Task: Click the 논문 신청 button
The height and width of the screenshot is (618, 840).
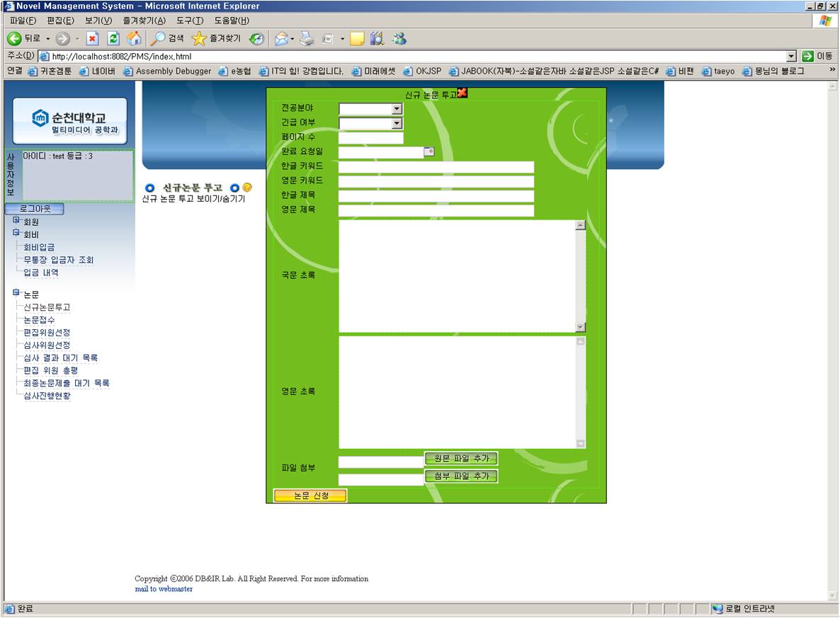Action: point(310,495)
